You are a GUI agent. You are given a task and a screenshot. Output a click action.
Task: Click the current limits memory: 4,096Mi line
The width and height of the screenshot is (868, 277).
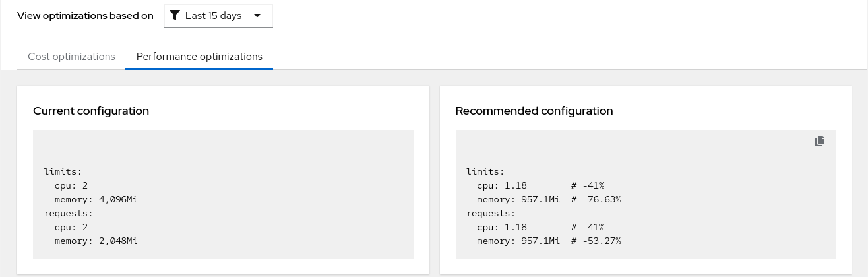(x=99, y=199)
